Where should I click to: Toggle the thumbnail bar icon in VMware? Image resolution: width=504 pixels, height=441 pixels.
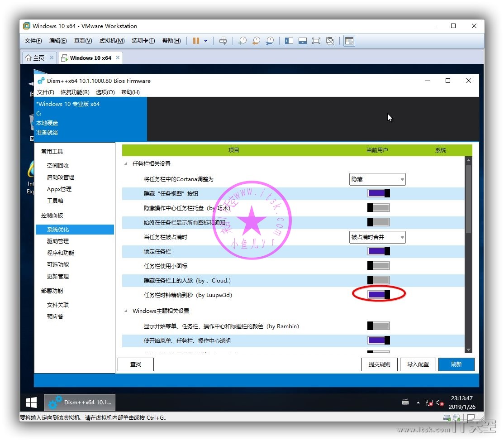303,41
